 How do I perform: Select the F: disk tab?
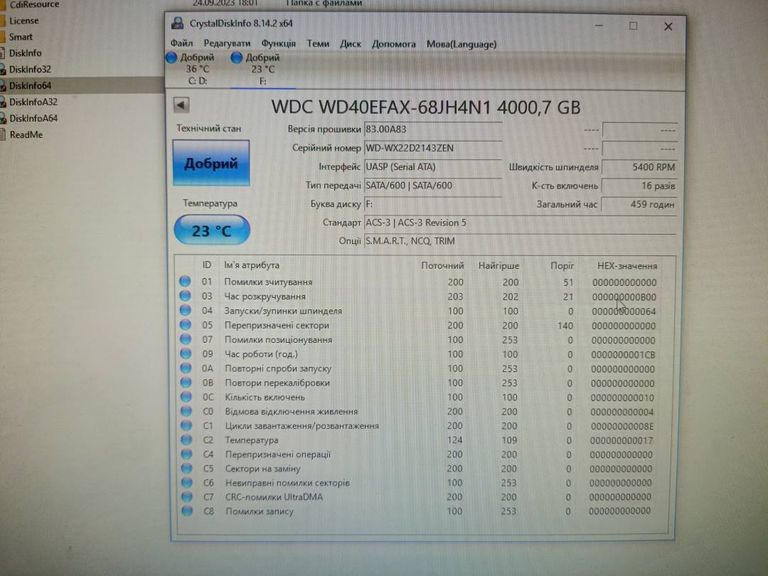tap(263, 70)
